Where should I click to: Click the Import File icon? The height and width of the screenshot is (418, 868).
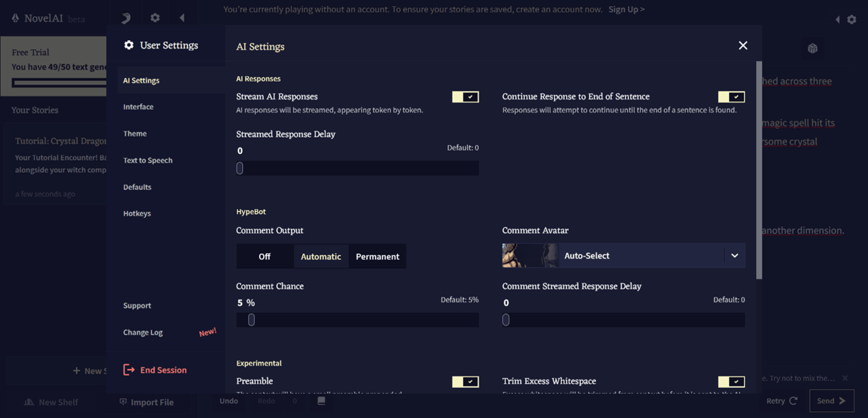[123, 402]
